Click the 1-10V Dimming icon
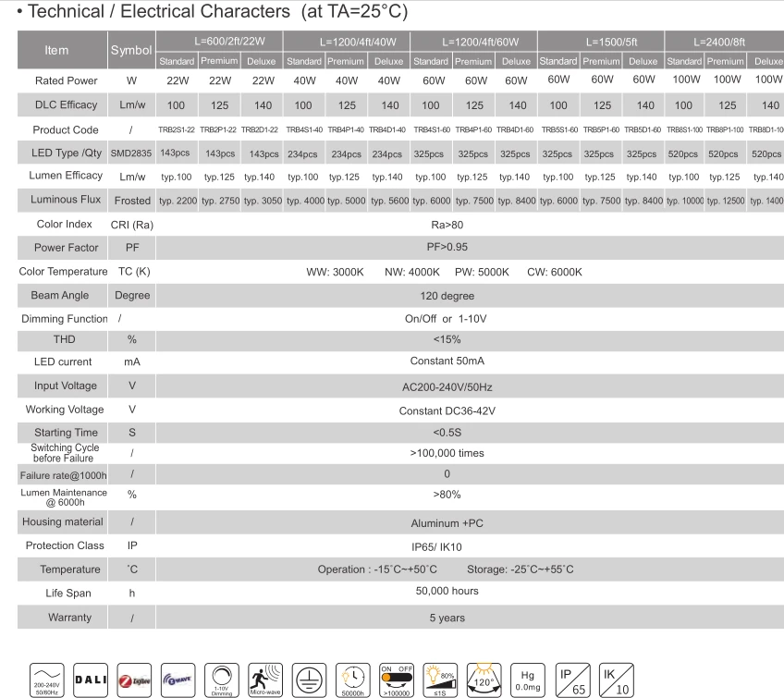Image resolution: width=784 pixels, height=698 pixels. pyautogui.click(x=222, y=680)
